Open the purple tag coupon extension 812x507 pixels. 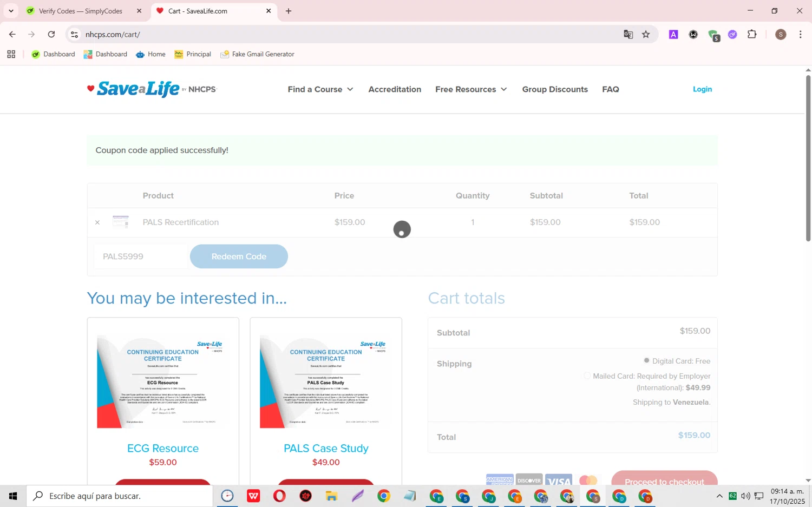(x=732, y=34)
